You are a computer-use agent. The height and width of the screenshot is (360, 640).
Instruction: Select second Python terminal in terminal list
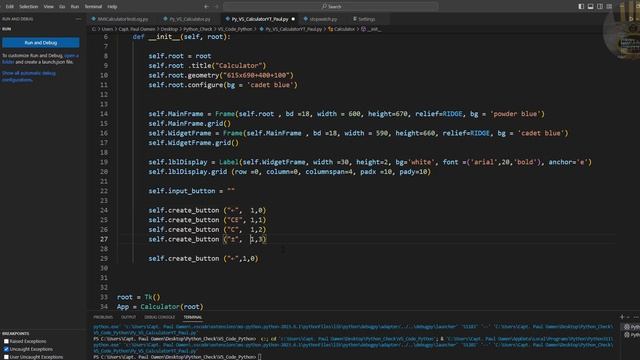coord(631,335)
